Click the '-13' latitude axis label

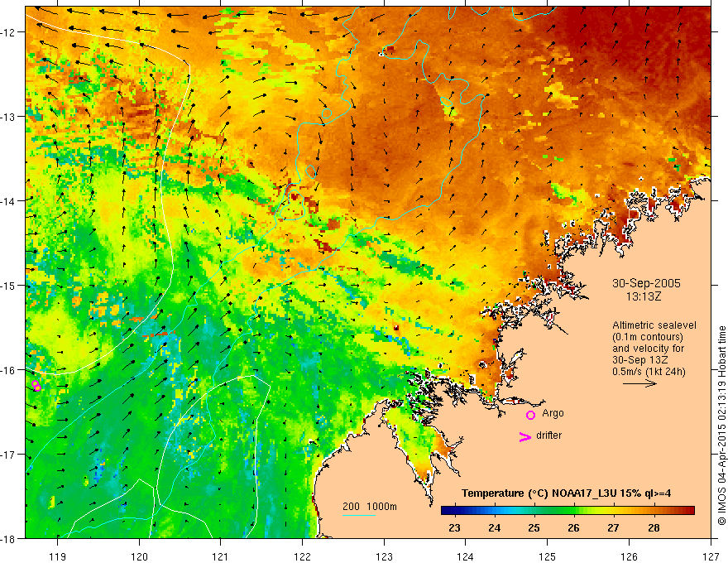[x=9, y=117]
